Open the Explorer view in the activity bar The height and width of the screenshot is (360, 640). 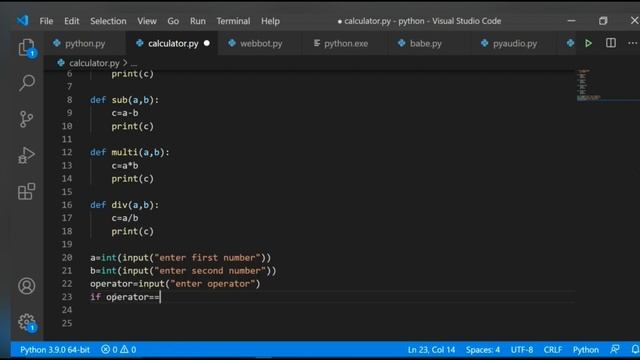click(x=27, y=48)
